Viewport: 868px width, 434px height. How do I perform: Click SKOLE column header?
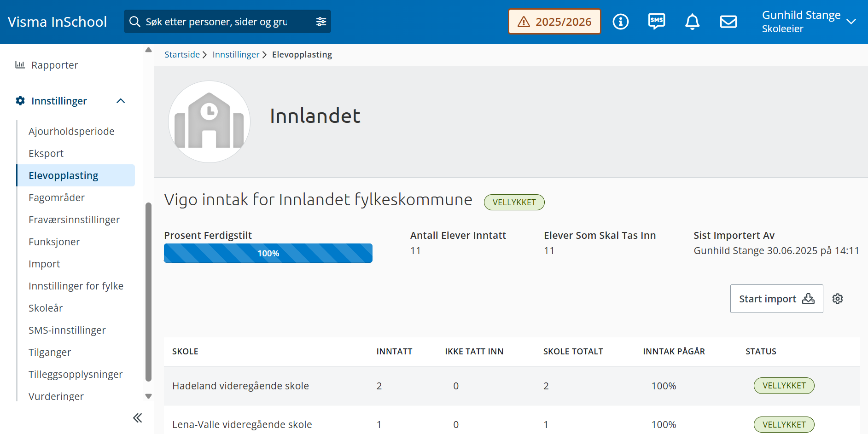click(x=185, y=352)
